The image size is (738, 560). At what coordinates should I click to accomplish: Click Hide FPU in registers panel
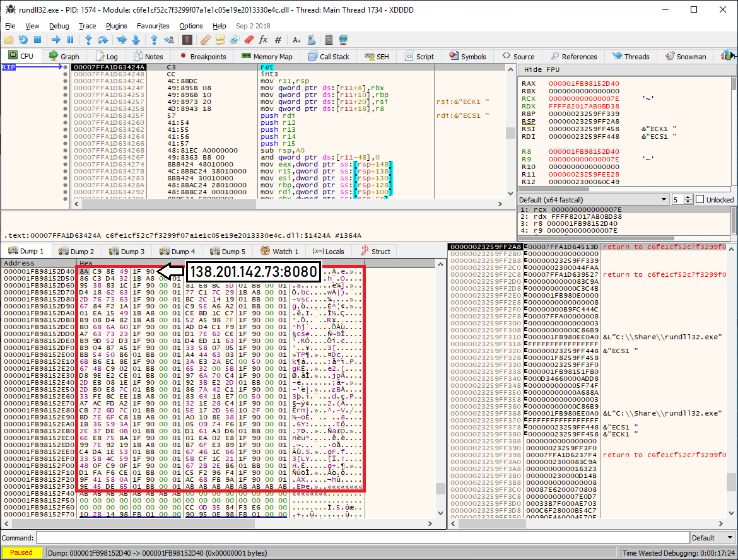pyautogui.click(x=542, y=69)
